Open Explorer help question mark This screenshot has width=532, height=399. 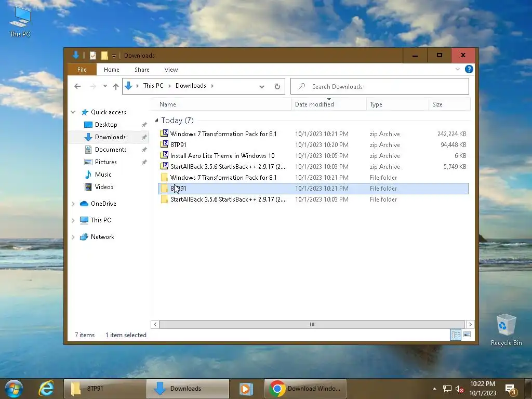pos(469,69)
